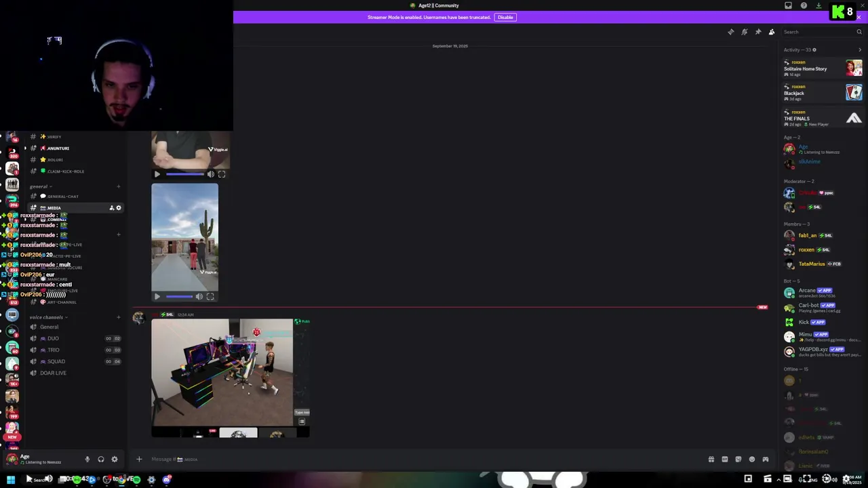This screenshot has height=488, width=868.
Task: Open Discord help question-mark icon
Action: (804, 5)
